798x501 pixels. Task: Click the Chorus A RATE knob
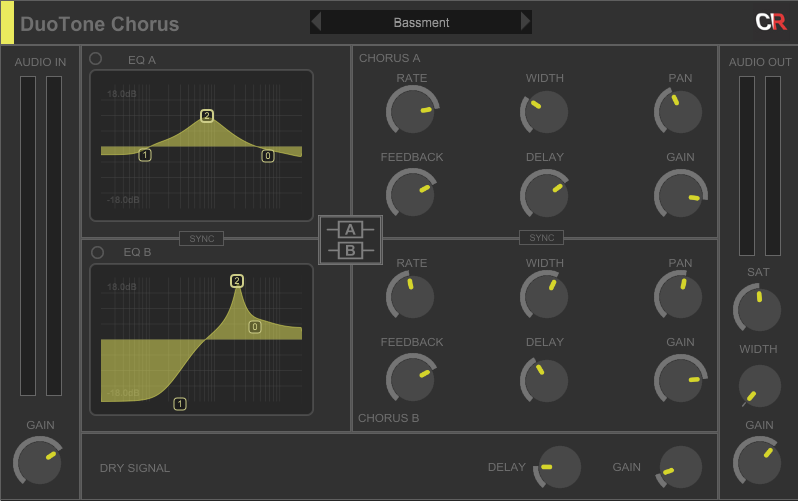pyautogui.click(x=411, y=110)
